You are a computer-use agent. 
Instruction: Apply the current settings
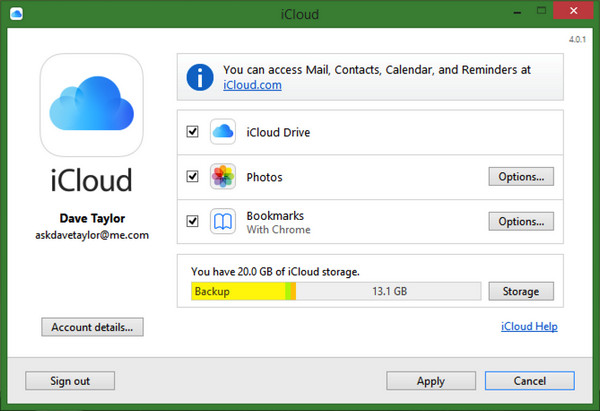coord(431,381)
